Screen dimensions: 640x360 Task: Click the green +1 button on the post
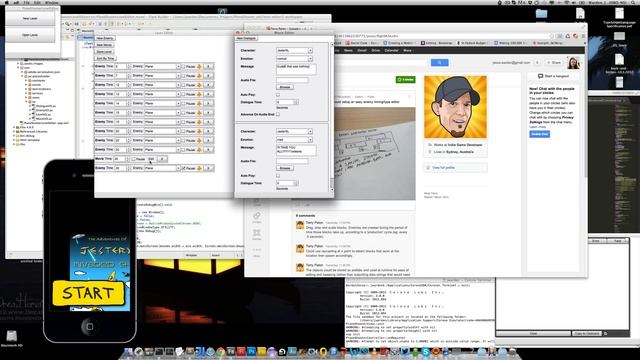(x=405, y=80)
